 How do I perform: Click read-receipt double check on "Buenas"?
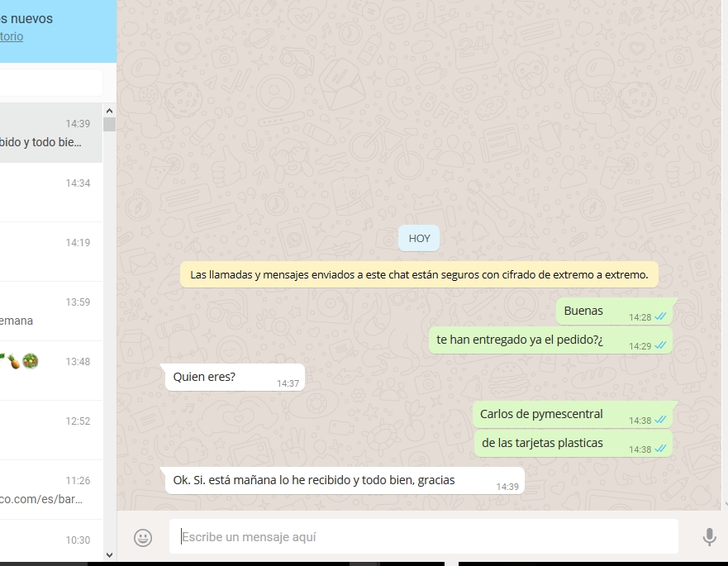(x=660, y=316)
